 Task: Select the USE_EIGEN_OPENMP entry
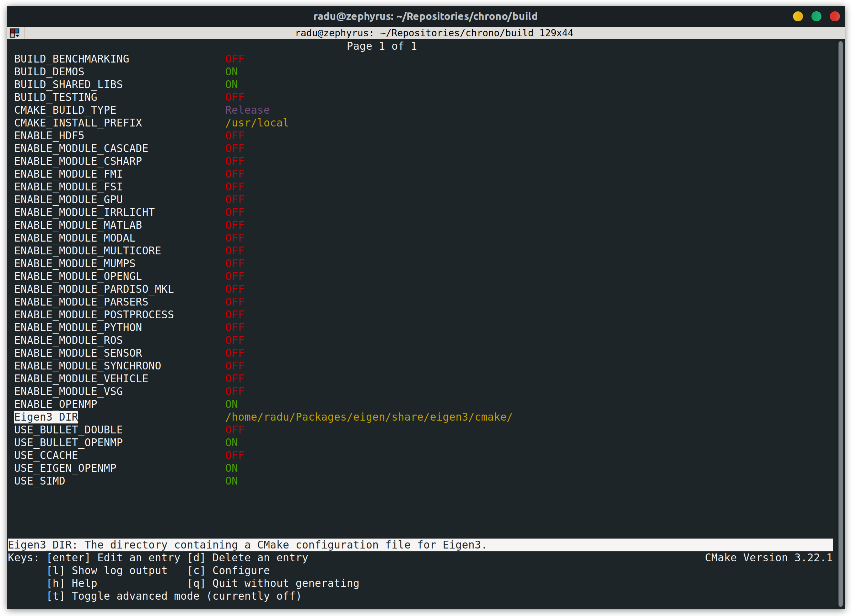pos(65,468)
